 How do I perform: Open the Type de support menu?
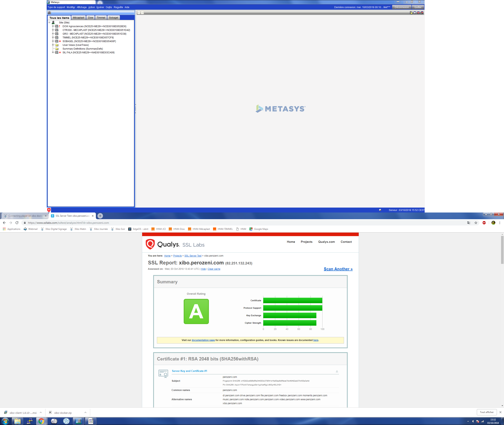pyautogui.click(x=56, y=7)
